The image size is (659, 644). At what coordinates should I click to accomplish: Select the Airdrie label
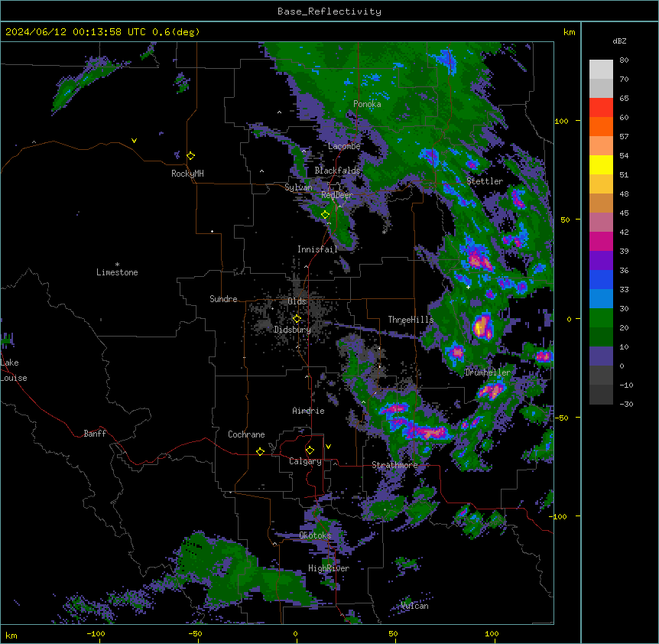308,411
